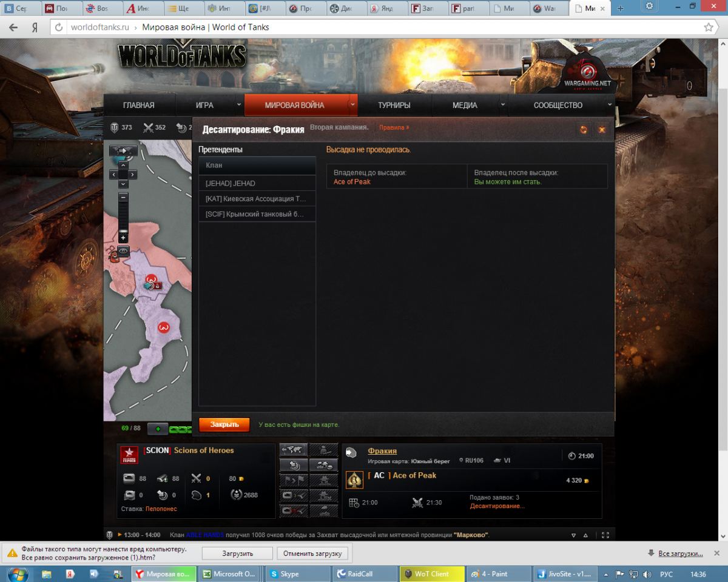Click the province icon next to Фракия

click(351, 453)
